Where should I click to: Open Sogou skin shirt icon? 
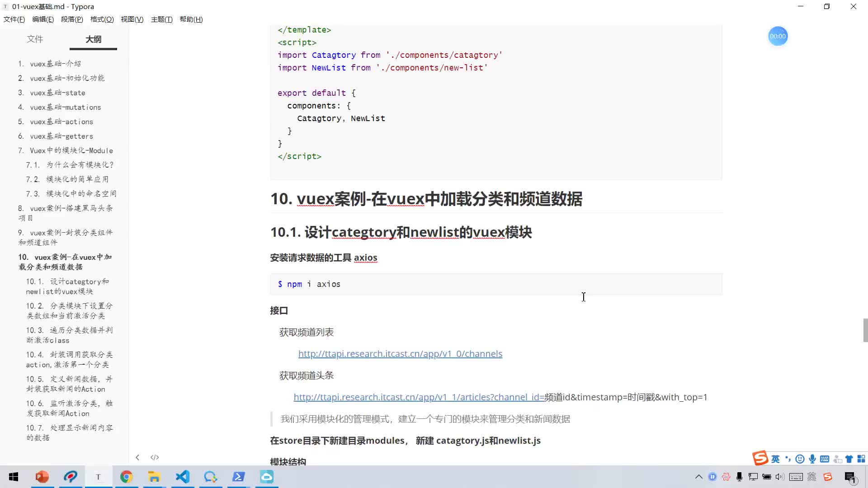(x=849, y=459)
